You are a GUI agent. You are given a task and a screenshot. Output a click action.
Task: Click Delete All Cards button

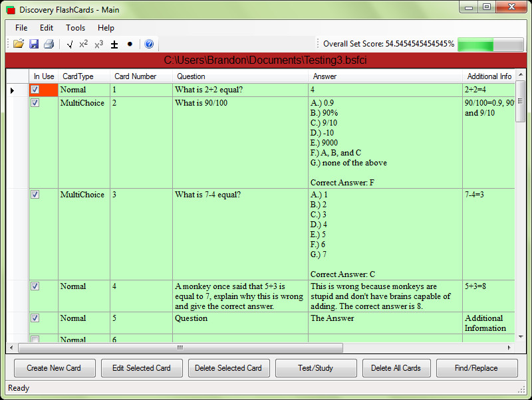point(396,368)
